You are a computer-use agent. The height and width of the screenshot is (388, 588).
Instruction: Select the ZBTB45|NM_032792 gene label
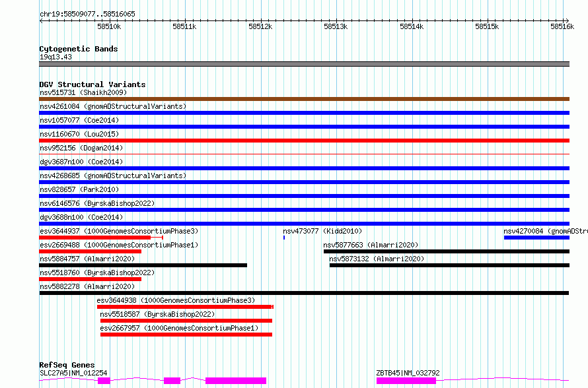[x=408, y=373]
